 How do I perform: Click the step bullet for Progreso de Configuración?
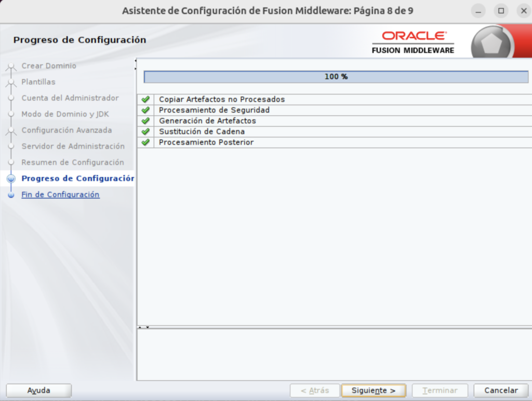click(x=11, y=179)
